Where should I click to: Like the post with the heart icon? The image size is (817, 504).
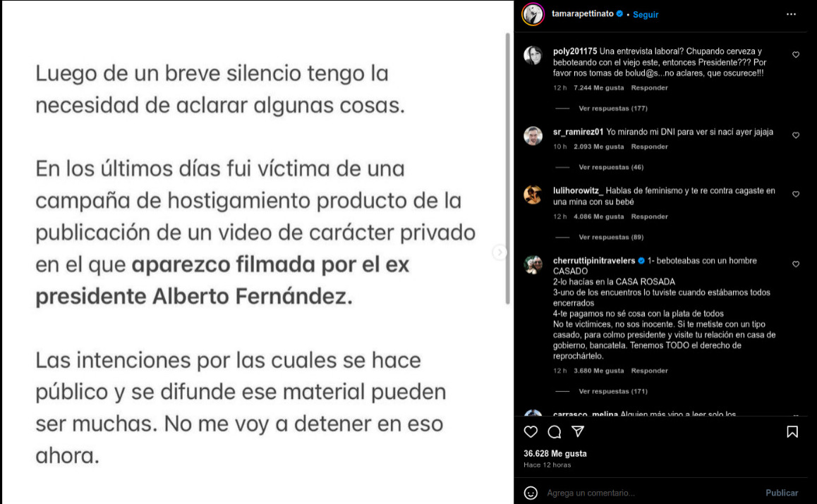click(531, 431)
